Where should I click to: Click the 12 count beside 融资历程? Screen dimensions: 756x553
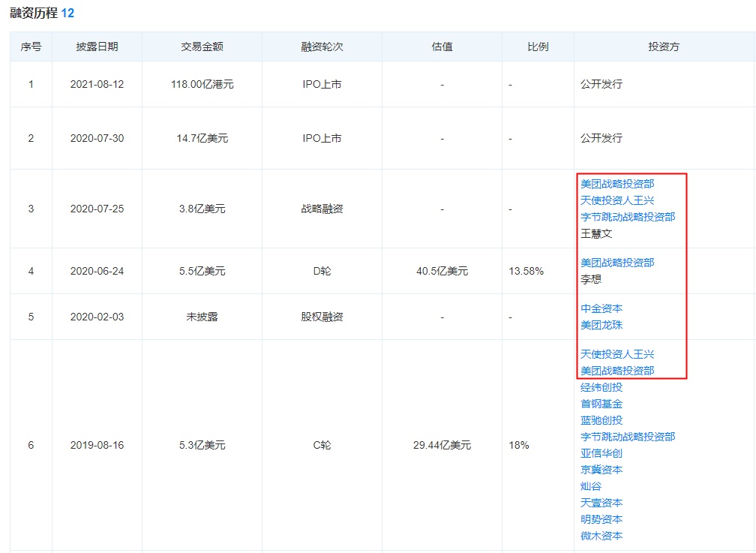[67, 13]
